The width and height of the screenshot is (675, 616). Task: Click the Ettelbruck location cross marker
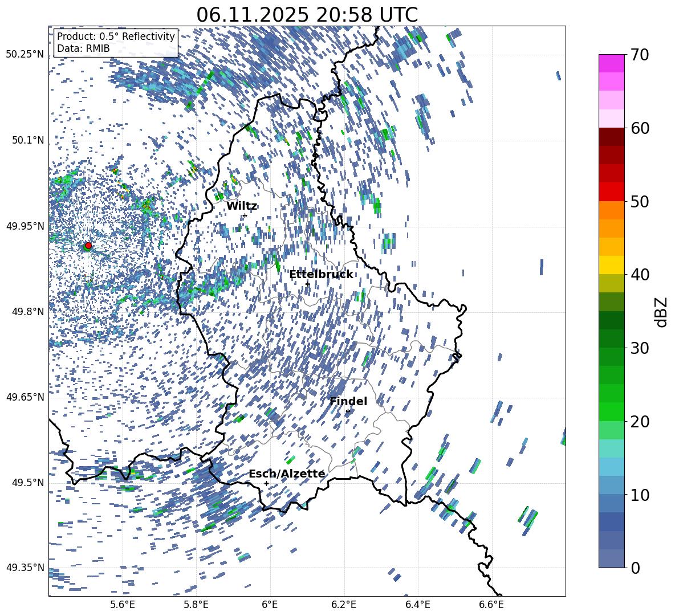point(307,284)
